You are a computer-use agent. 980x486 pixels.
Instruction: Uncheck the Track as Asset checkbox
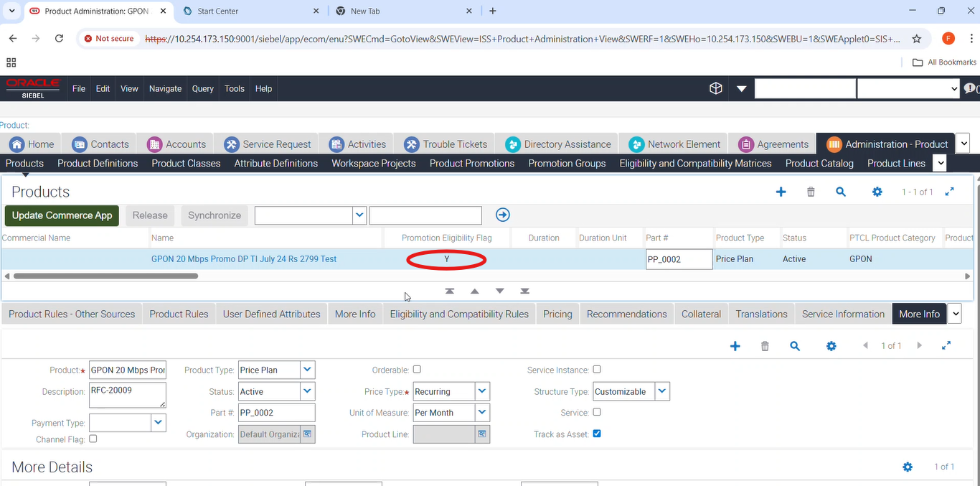coord(597,434)
